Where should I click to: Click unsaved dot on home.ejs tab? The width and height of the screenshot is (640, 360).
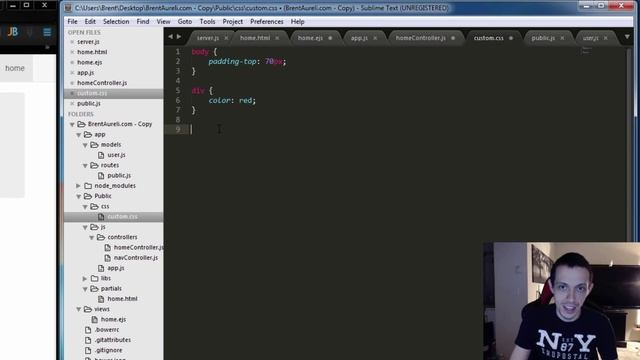coord(330,38)
